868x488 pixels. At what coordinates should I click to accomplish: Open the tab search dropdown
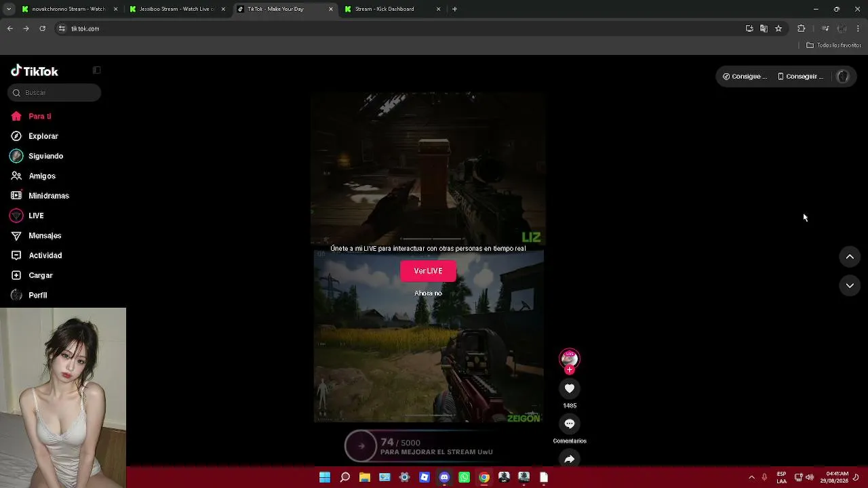tap(9, 9)
